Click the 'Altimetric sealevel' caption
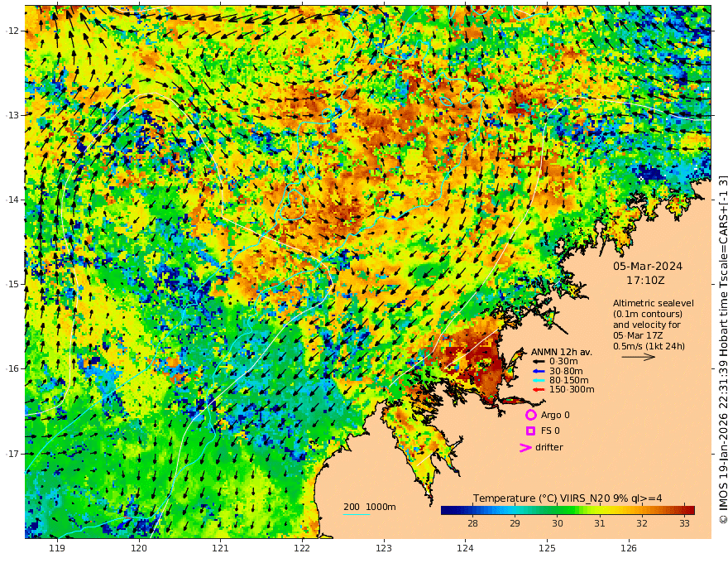728x563 pixels. tap(654, 303)
